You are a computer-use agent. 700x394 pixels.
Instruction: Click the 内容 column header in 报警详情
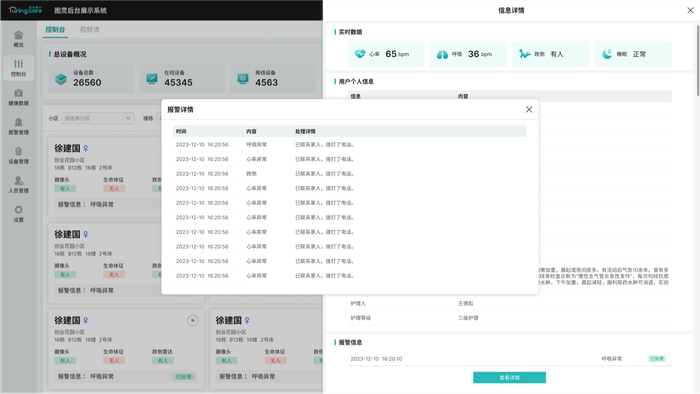[x=251, y=132]
